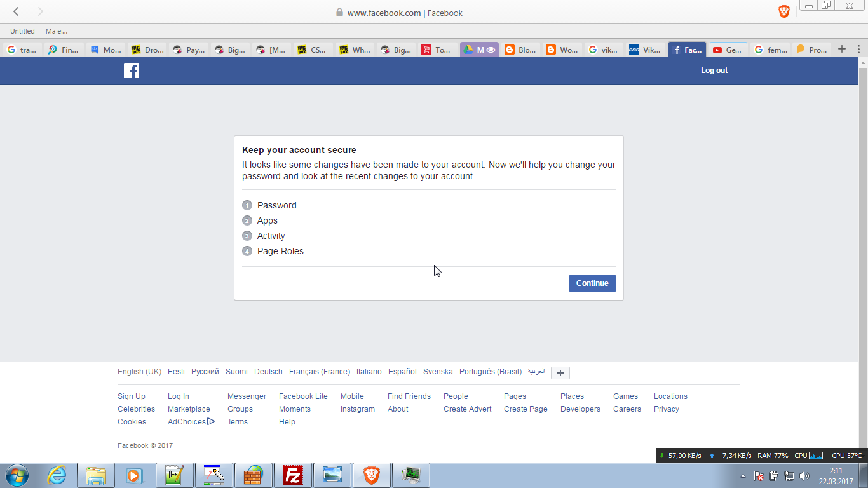
Task: Click the 'Password' step text
Action: [x=277, y=205]
